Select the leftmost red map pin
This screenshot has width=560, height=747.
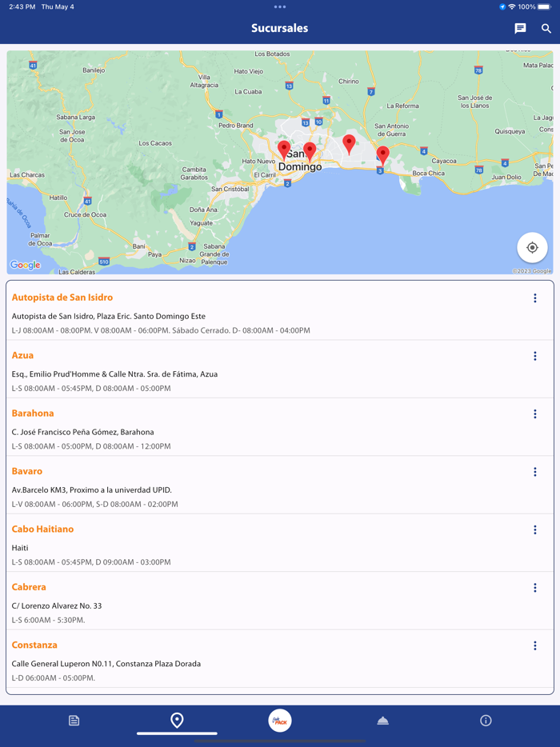pos(284,150)
